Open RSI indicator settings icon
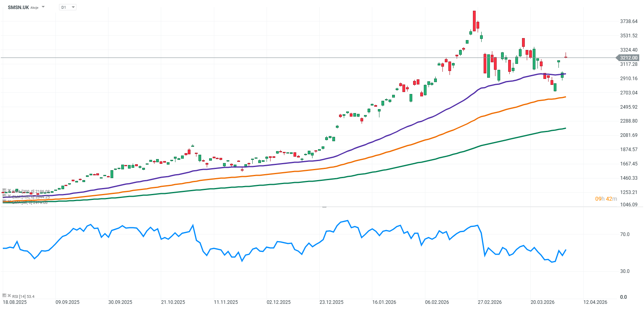Viewport: 644px width, 309px height. coord(4,296)
